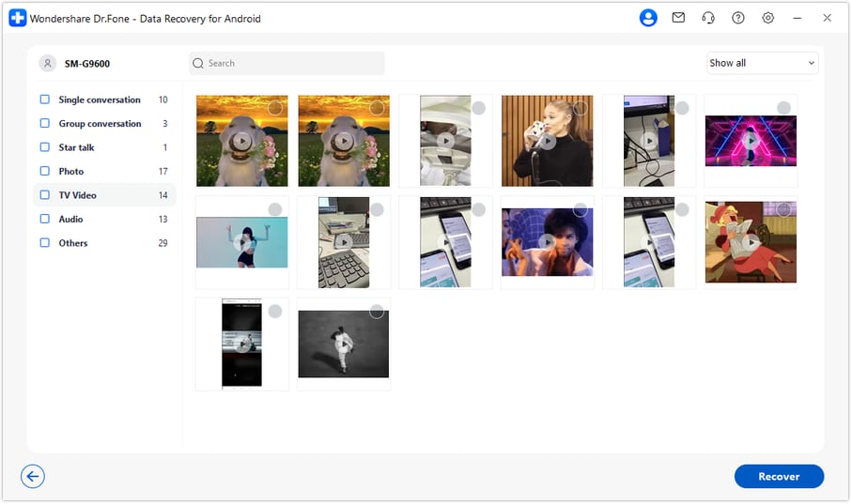Play the desk keyboard video
The height and width of the screenshot is (504, 852).
pyautogui.click(x=344, y=242)
